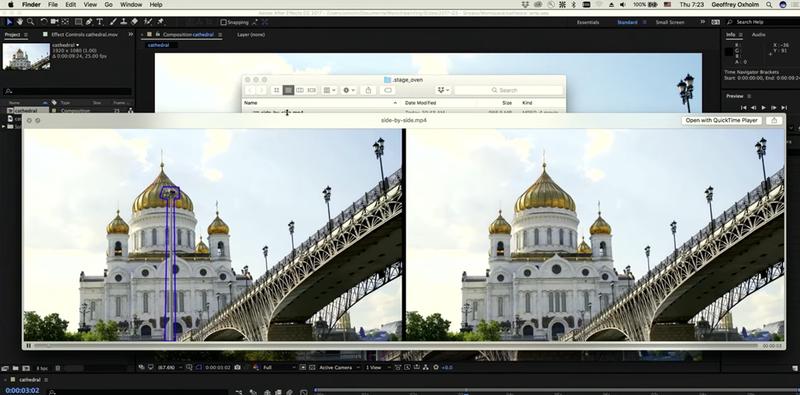Image resolution: width=800 pixels, height=395 pixels.
Task: Sort Finder list by the Name column
Action: (x=251, y=103)
